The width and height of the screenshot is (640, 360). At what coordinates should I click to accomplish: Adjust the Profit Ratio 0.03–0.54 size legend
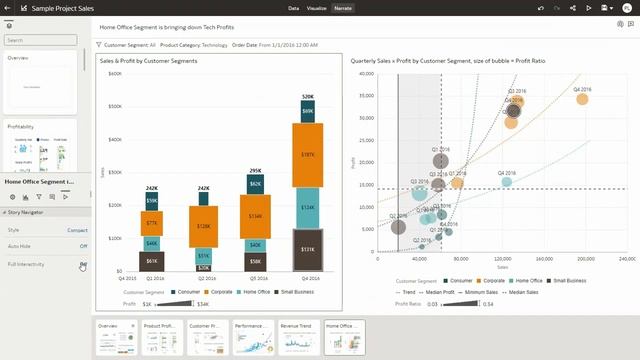click(x=460, y=304)
